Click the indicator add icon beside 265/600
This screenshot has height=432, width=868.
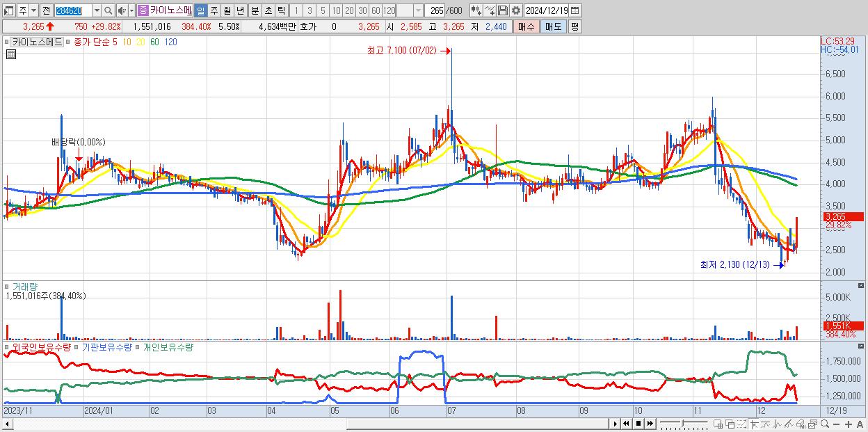coord(476,10)
